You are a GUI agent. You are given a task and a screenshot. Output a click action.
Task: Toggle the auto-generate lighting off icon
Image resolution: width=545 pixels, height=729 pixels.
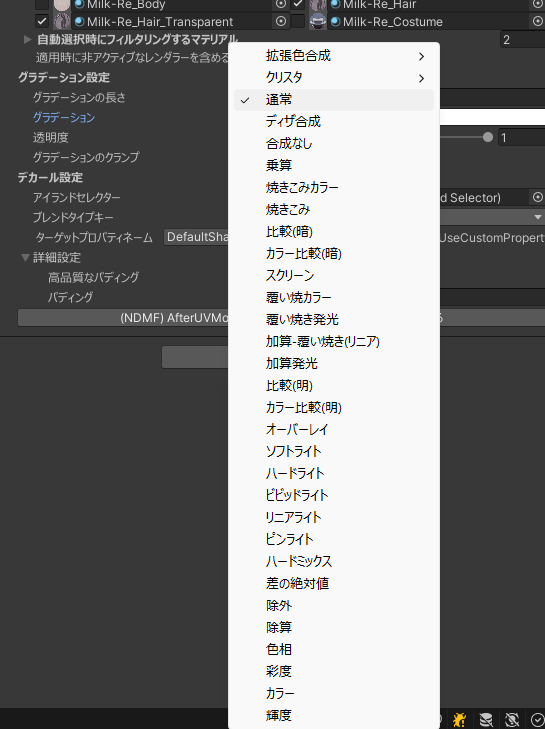point(512,720)
